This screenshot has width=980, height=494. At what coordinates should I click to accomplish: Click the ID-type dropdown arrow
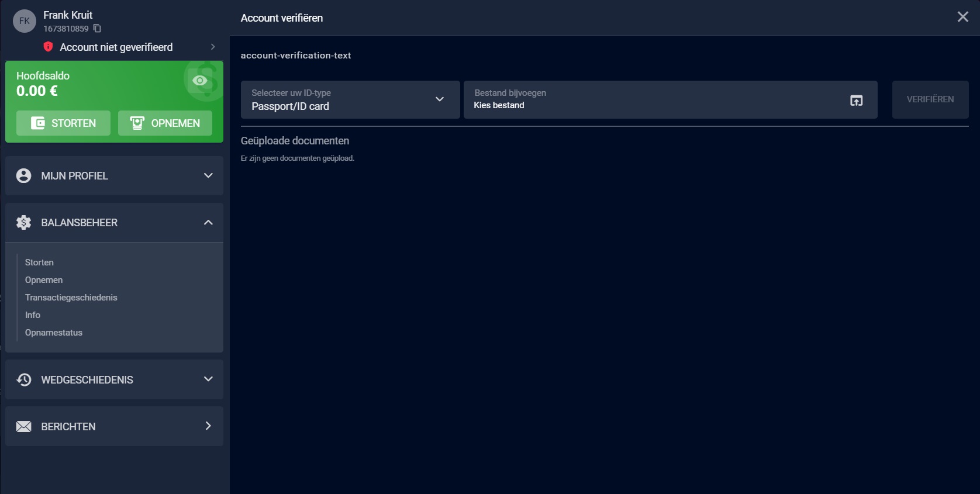pos(440,99)
